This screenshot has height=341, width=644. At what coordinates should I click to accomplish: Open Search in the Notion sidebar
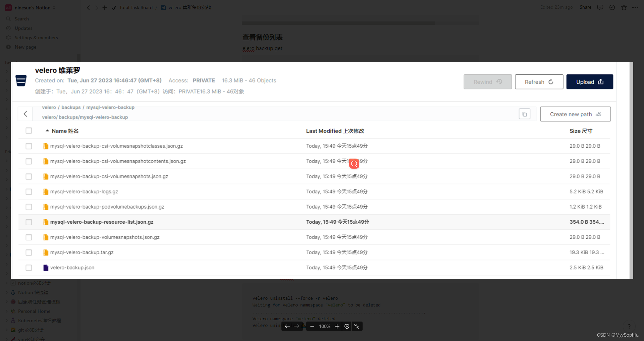pos(22,19)
